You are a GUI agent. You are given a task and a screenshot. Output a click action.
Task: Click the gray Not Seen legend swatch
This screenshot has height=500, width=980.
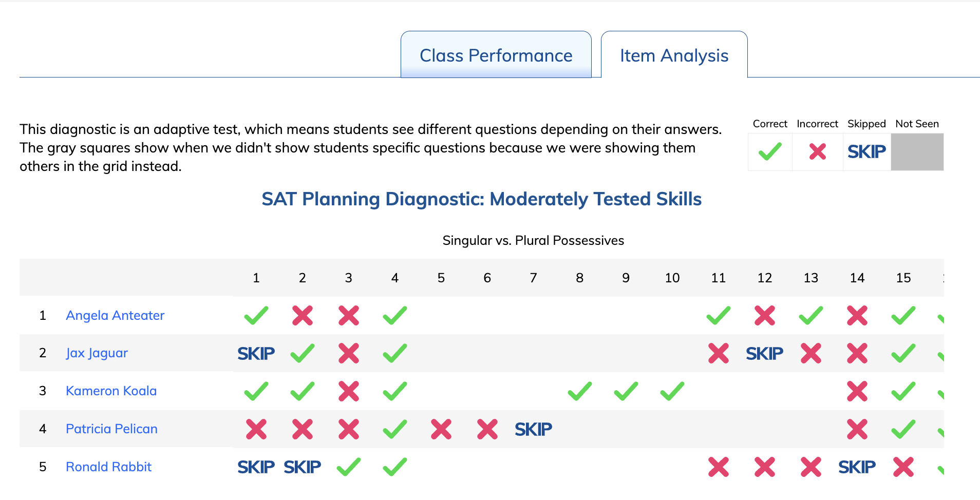tap(917, 152)
